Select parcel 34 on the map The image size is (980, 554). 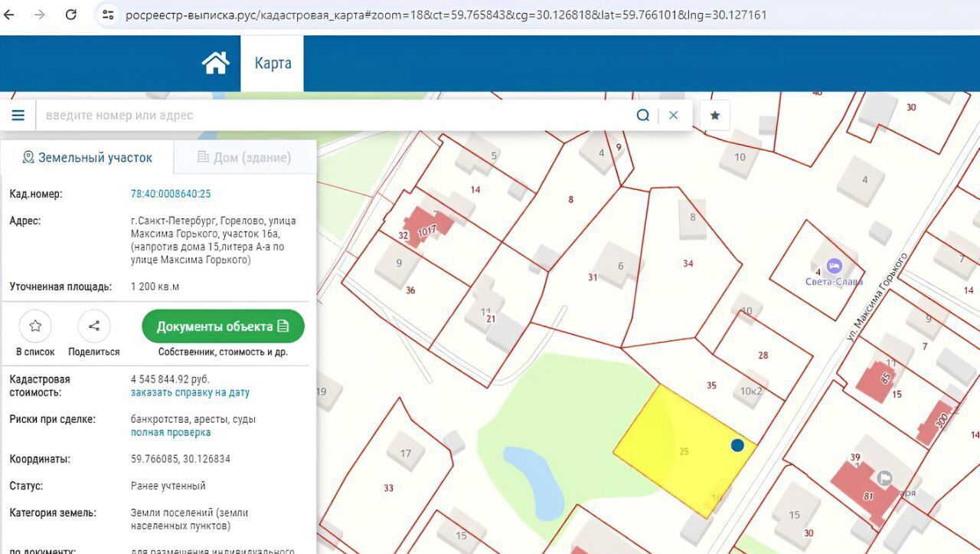[x=688, y=264]
